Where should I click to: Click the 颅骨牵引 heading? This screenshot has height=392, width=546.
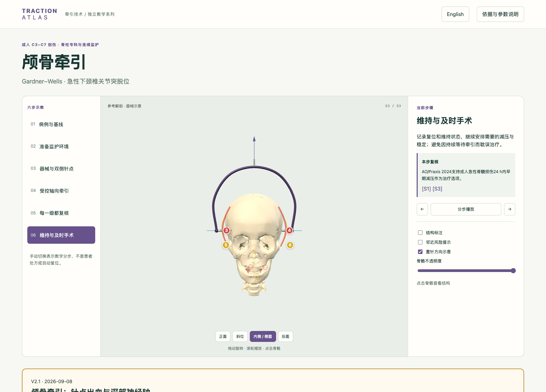pyautogui.click(x=54, y=62)
